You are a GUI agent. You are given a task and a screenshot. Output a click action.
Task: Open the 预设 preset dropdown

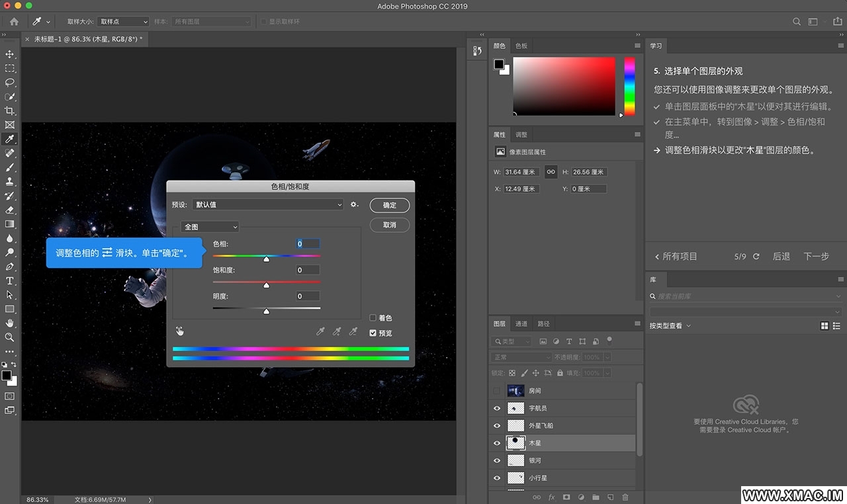268,205
